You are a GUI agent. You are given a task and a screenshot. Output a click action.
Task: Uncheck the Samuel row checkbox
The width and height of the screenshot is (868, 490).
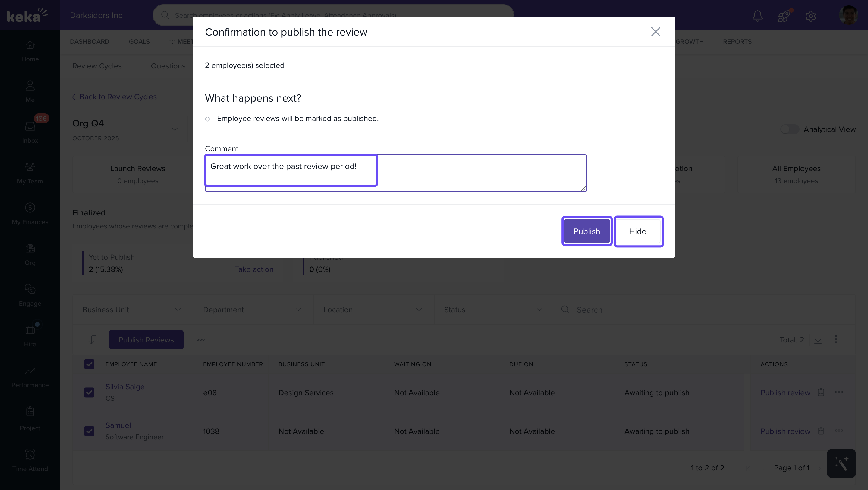coord(89,431)
